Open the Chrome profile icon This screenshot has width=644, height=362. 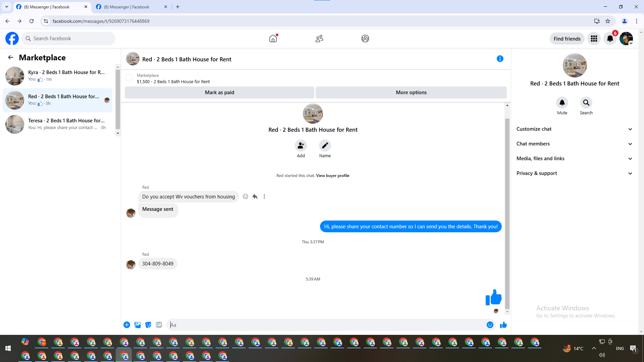tap(625, 21)
